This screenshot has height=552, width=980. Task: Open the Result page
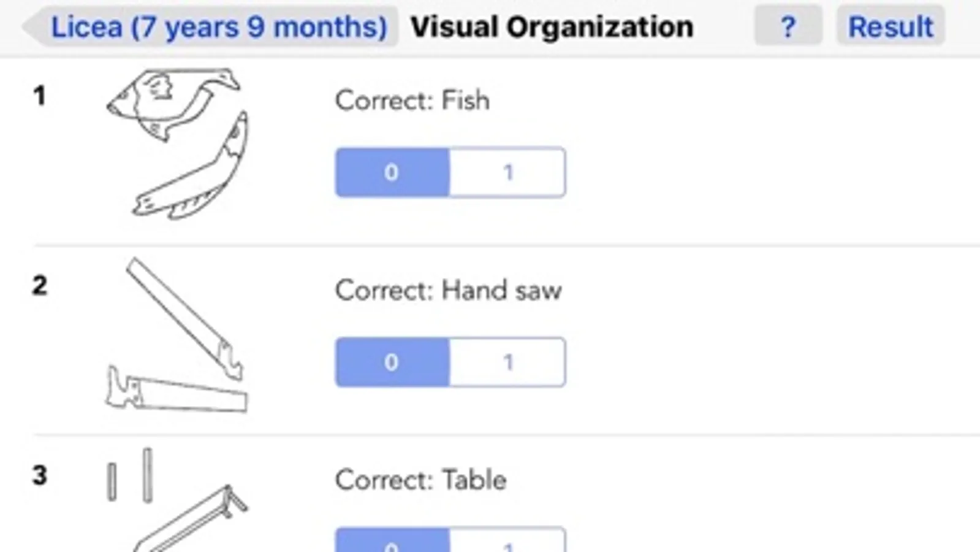coord(890,26)
